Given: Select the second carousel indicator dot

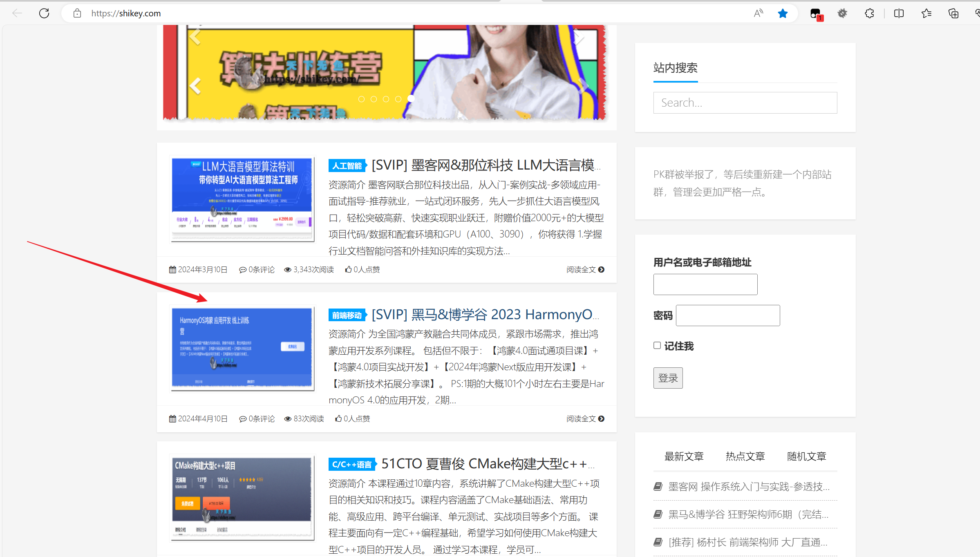Looking at the screenshot, I should (x=374, y=98).
